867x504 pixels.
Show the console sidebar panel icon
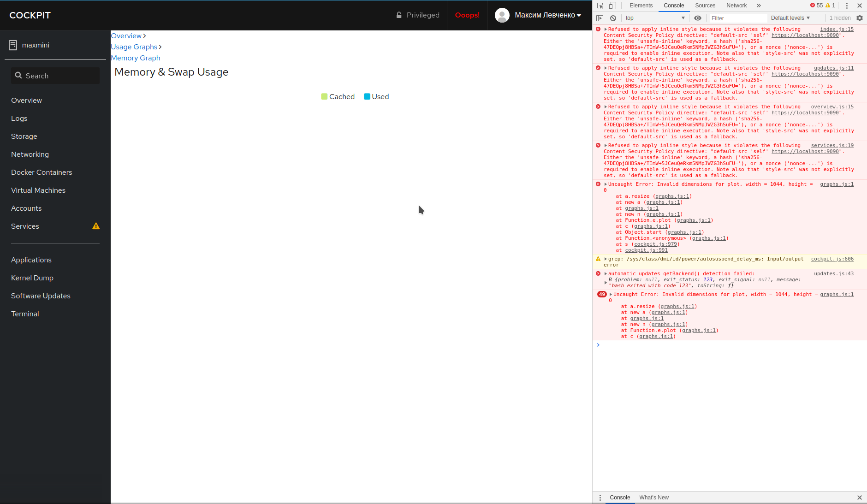(600, 18)
